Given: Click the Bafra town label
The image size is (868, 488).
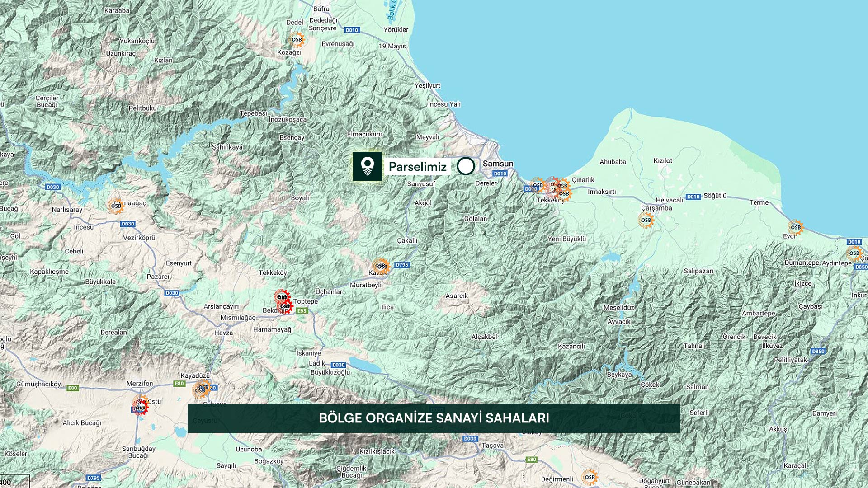Looking at the screenshot, I should (321, 9).
